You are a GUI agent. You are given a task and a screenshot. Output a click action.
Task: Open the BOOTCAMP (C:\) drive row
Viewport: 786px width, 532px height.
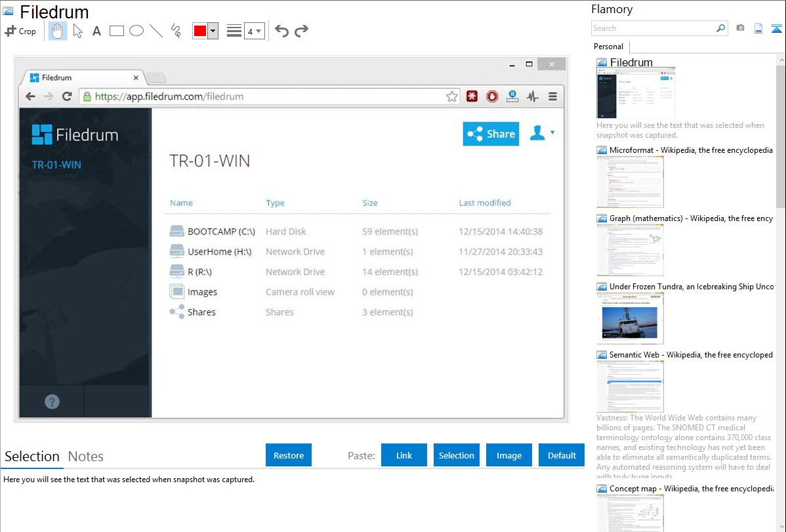tap(358, 231)
